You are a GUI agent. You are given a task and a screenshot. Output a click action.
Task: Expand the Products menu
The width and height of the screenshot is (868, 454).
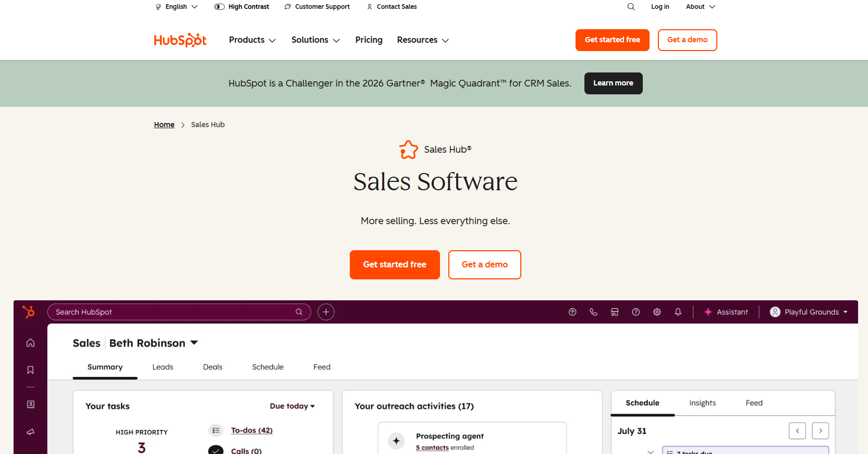252,40
